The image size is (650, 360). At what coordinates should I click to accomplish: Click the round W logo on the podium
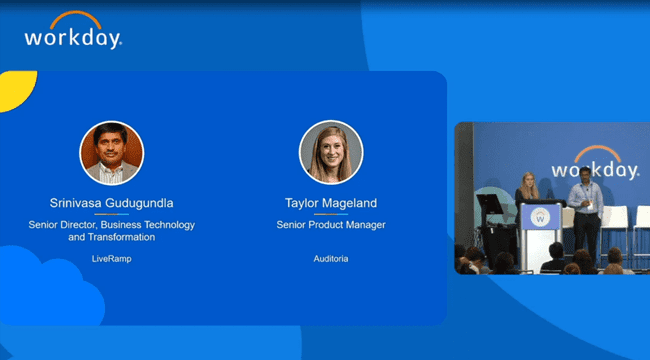[x=540, y=217]
